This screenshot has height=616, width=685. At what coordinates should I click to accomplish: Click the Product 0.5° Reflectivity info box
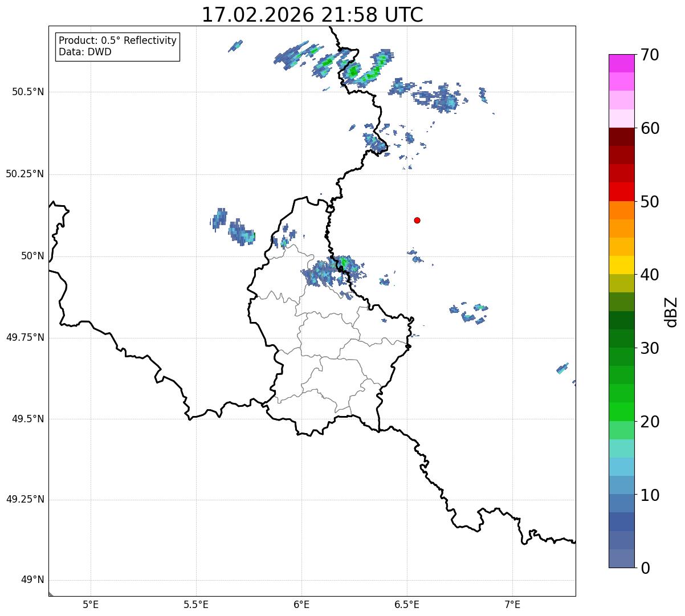click(117, 47)
